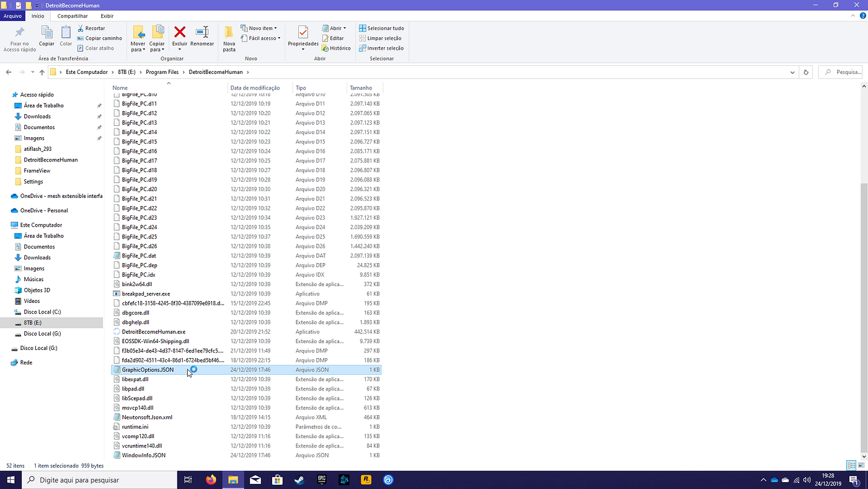The width and height of the screenshot is (868, 489).
Task: Switch to the Exibir tab
Action: point(107,16)
